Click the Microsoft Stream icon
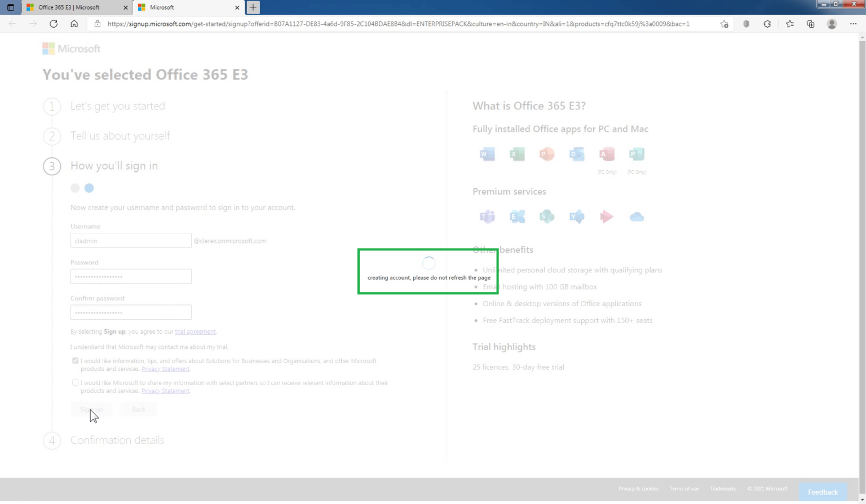 point(607,216)
